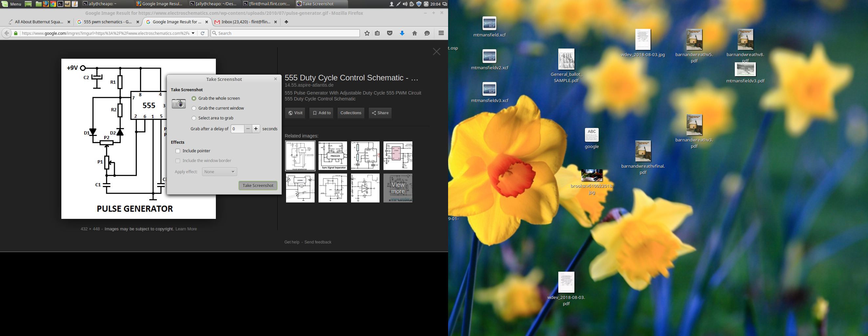Image resolution: width=868 pixels, height=336 pixels.
Task: Click the Pocket save icon
Action: [389, 33]
